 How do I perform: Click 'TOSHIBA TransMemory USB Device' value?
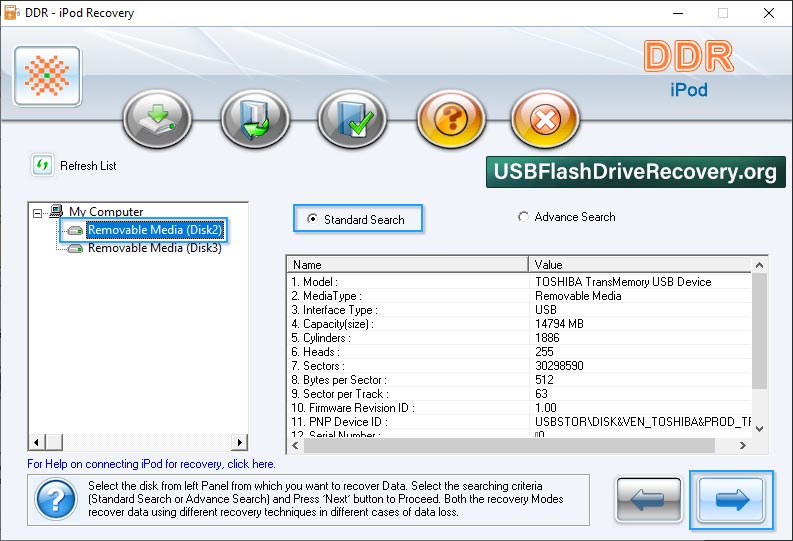coord(623,282)
